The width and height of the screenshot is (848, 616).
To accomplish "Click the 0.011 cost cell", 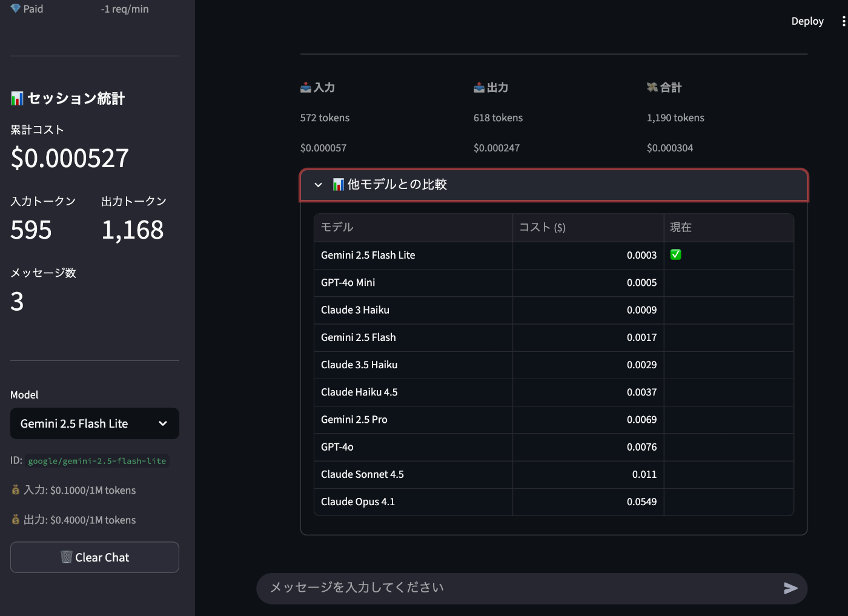I will pyautogui.click(x=588, y=475).
